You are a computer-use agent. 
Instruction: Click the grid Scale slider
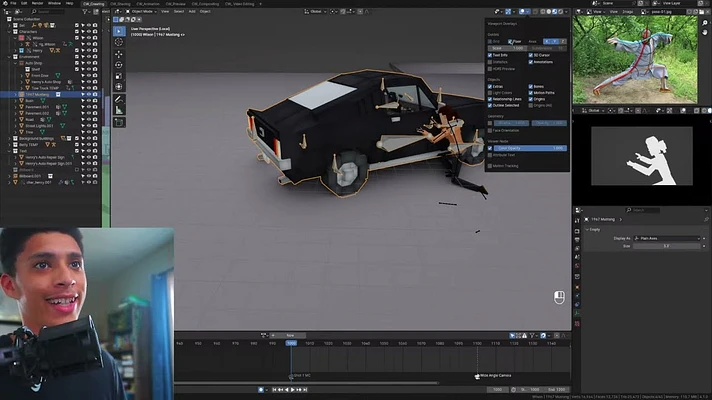[507, 48]
